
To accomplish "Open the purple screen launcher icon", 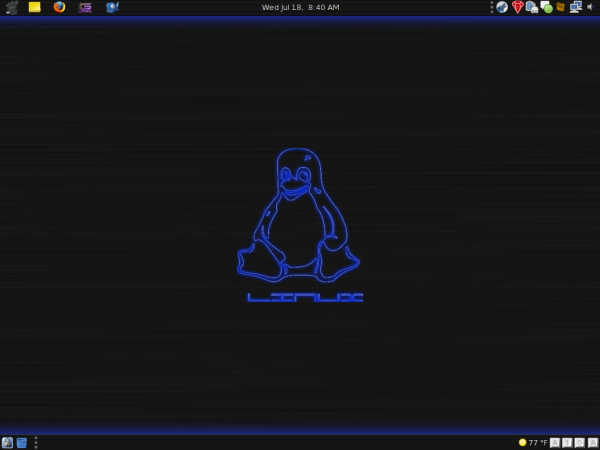I will 85,7.
